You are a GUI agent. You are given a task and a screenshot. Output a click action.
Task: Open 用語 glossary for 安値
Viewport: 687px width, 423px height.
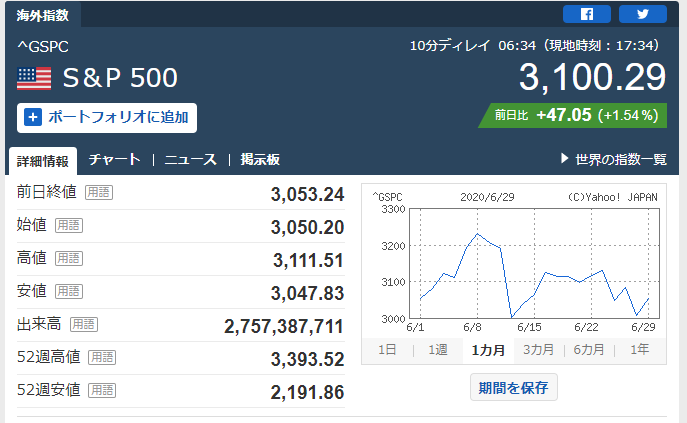(x=69, y=291)
